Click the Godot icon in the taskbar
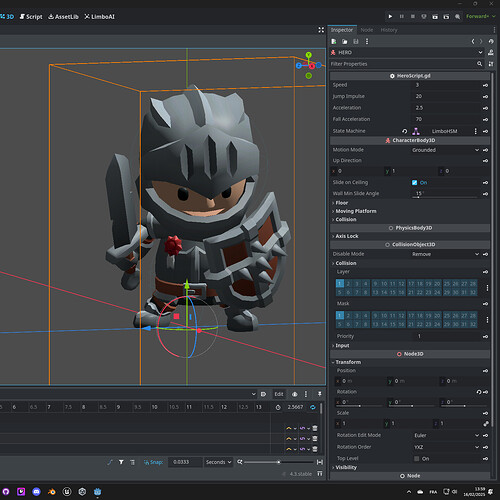Viewport: 500px width, 500px height. [x=97, y=491]
